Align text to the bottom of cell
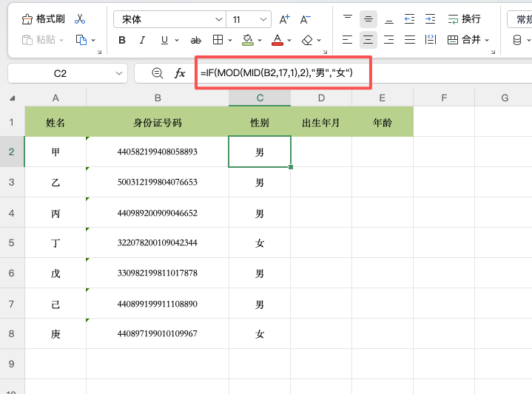Screen dimensions: 532x394 (x=389, y=19)
